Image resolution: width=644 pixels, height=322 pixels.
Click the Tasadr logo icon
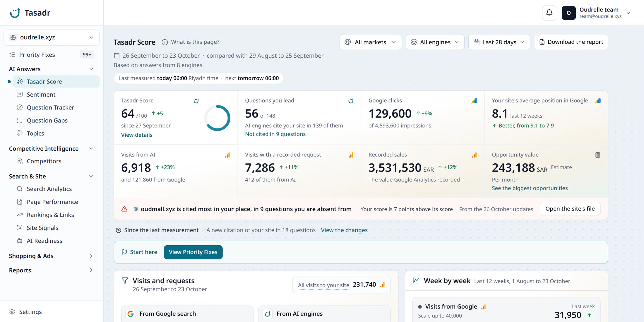[x=15, y=13]
